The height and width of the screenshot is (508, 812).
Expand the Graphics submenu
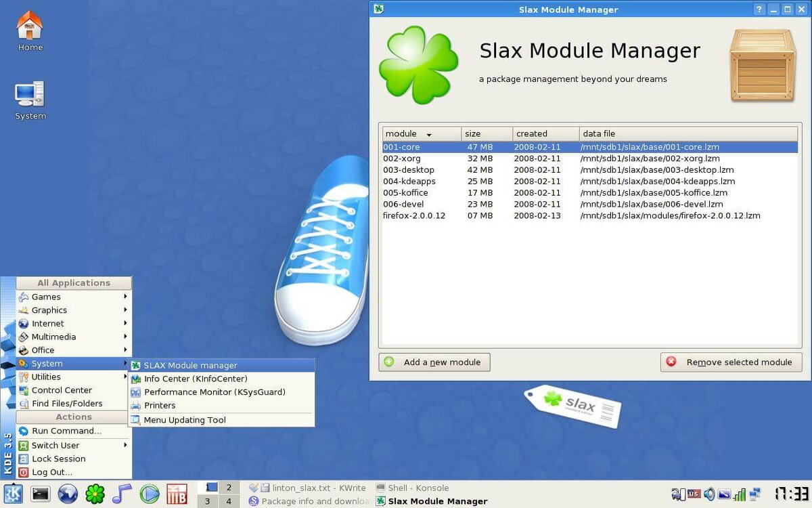pyautogui.click(x=73, y=310)
